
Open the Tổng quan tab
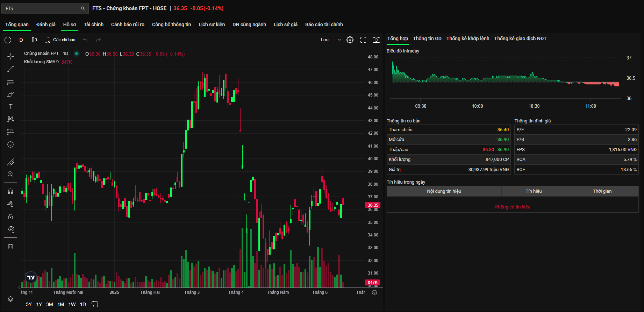tap(17, 24)
